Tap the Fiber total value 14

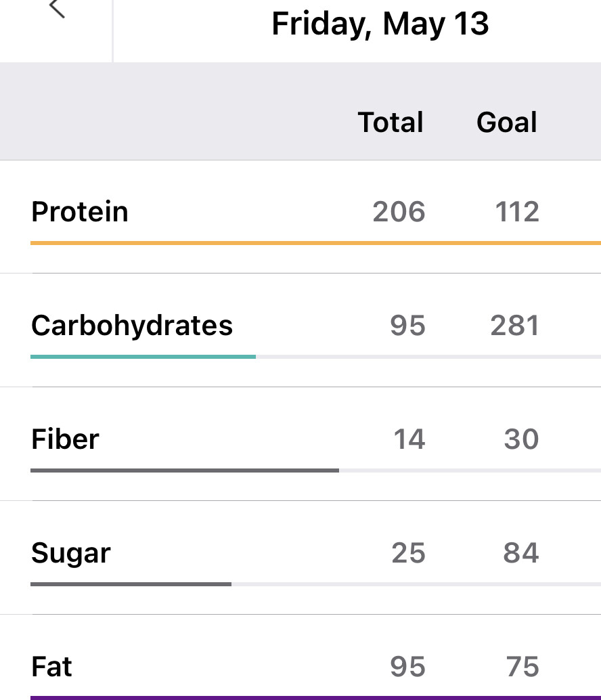click(x=409, y=439)
